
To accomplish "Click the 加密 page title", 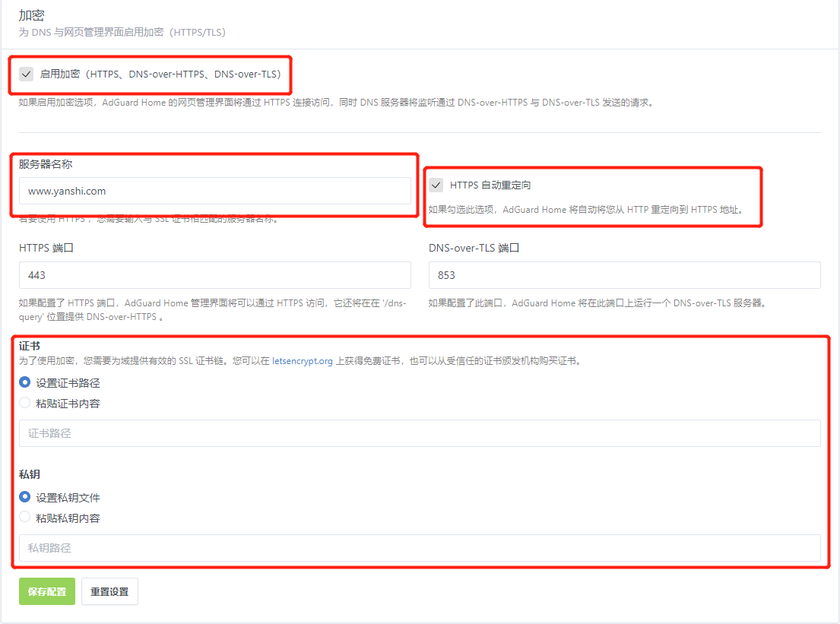I will (x=32, y=15).
